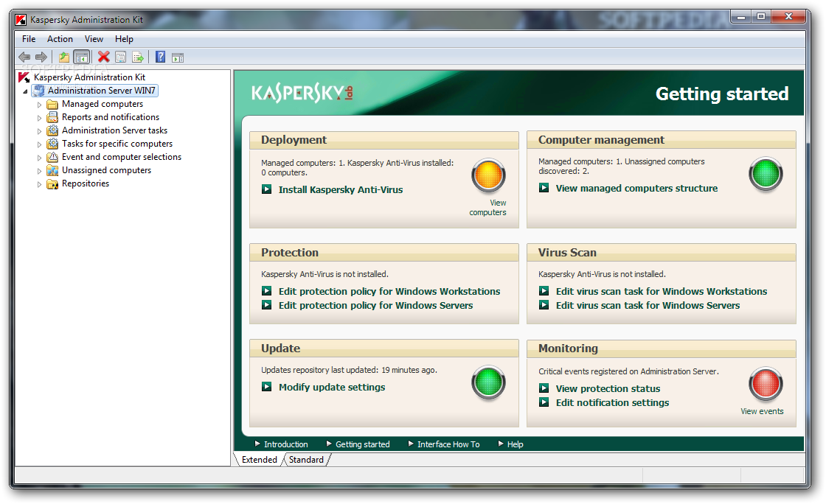
Task: Click the Administration Server WIN7 server icon
Action: click(x=38, y=91)
